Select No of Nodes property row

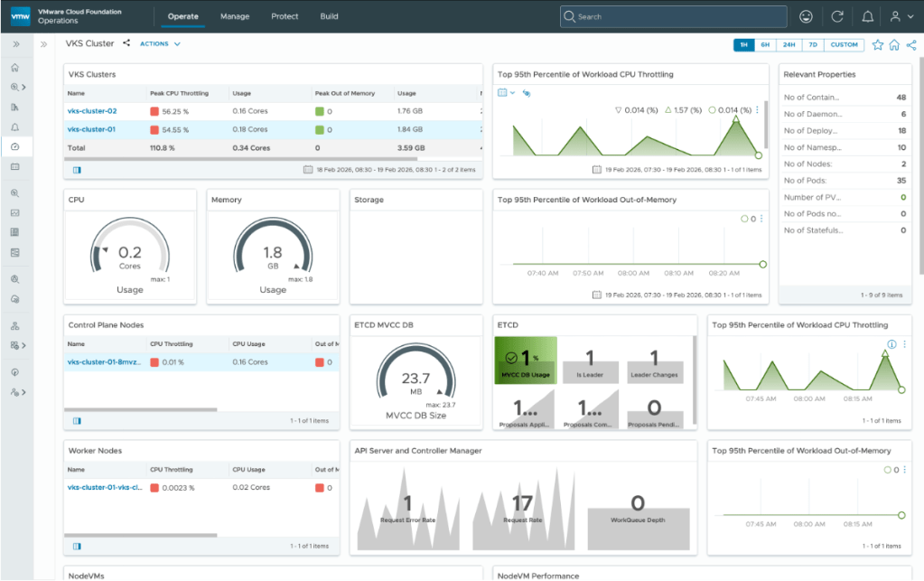click(x=845, y=164)
